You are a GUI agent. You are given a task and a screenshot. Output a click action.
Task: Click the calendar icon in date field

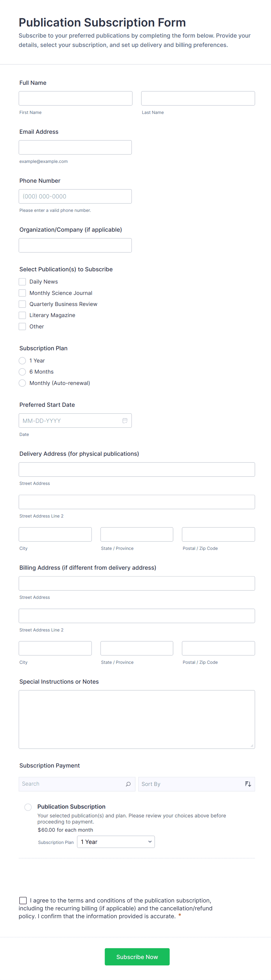click(x=124, y=420)
